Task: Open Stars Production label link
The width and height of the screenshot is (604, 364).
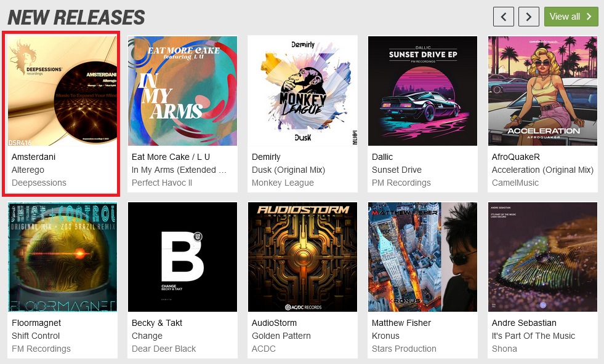Action: (404, 349)
